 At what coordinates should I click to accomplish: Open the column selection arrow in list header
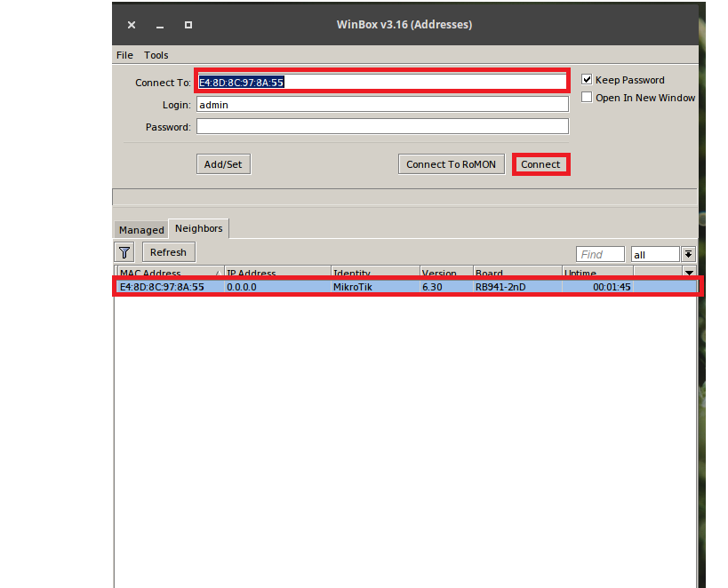point(689,273)
